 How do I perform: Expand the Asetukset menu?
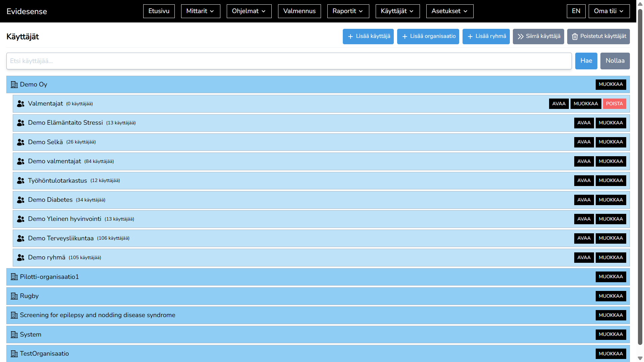(x=449, y=11)
